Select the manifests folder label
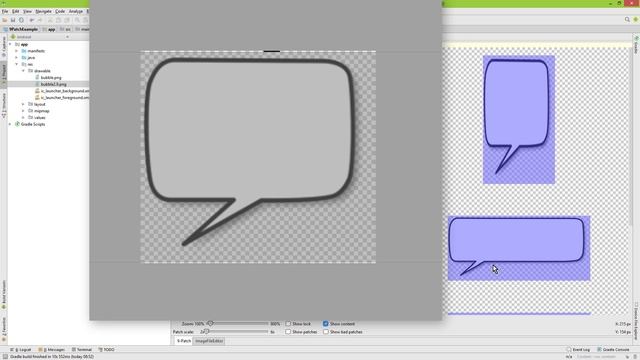 (36, 51)
